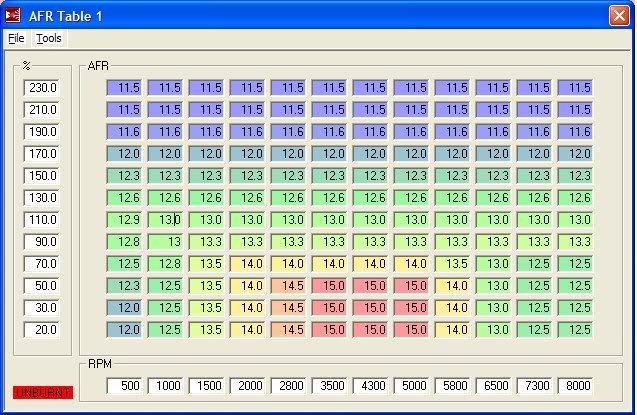637x415 pixels.
Task: Select 11.5 cell at 210.0% and 8000 RPM
Action: pyautogui.click(x=576, y=110)
